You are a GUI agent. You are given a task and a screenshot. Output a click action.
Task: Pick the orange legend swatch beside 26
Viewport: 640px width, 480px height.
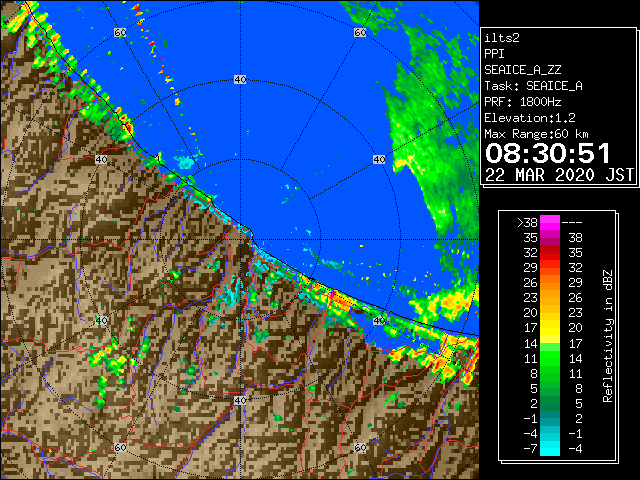click(550, 282)
